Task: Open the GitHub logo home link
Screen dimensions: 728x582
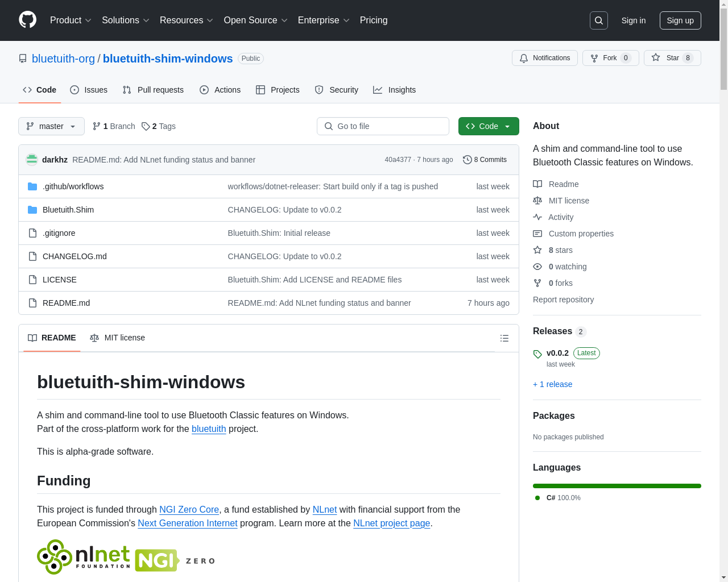Action: coord(27,20)
